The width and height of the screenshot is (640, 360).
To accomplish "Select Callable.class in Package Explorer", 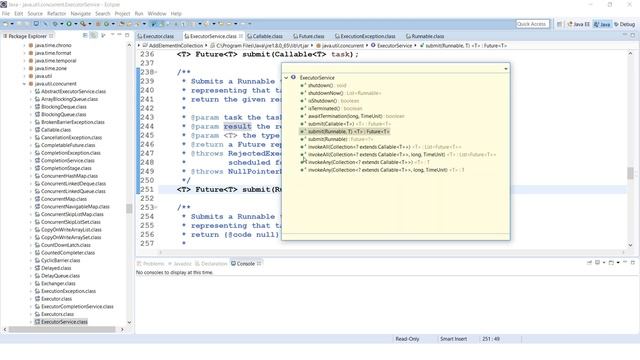I will click(x=56, y=130).
